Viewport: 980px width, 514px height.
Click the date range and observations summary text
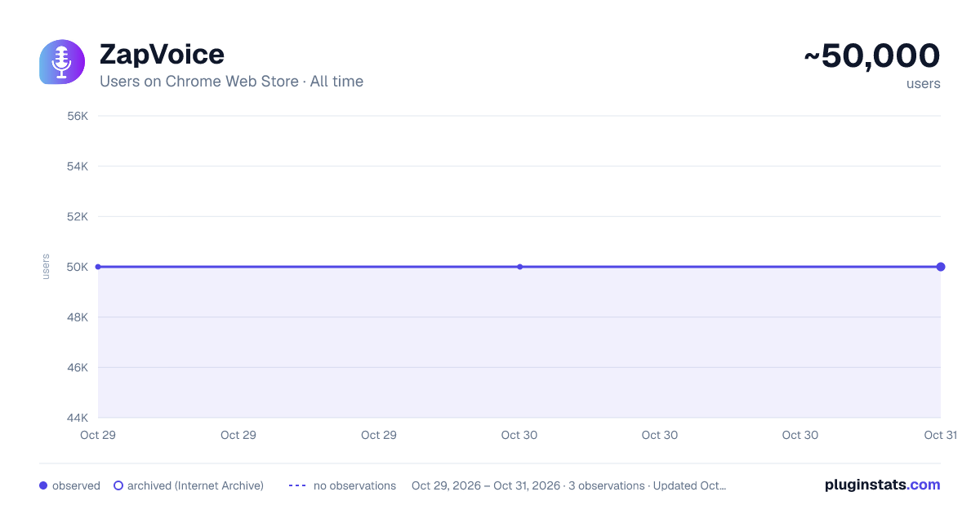click(x=568, y=485)
